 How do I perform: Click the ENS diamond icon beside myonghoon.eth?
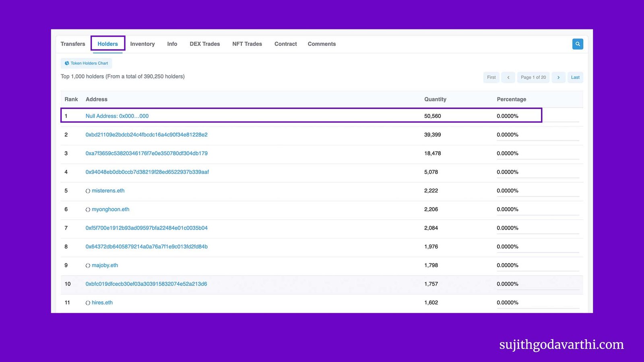tap(88, 209)
